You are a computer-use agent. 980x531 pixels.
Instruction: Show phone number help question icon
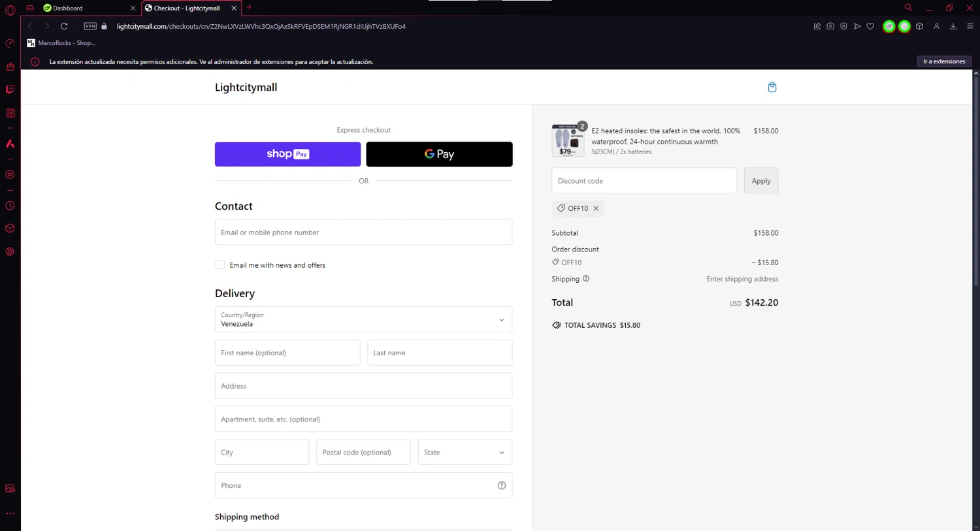click(x=502, y=485)
